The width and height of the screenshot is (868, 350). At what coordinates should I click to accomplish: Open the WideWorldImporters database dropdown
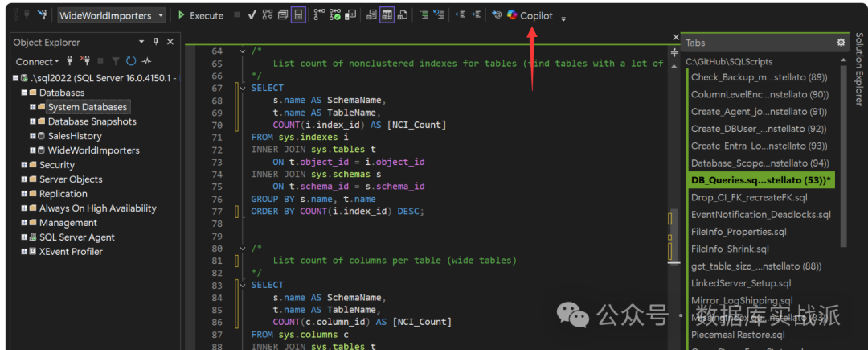tap(111, 15)
